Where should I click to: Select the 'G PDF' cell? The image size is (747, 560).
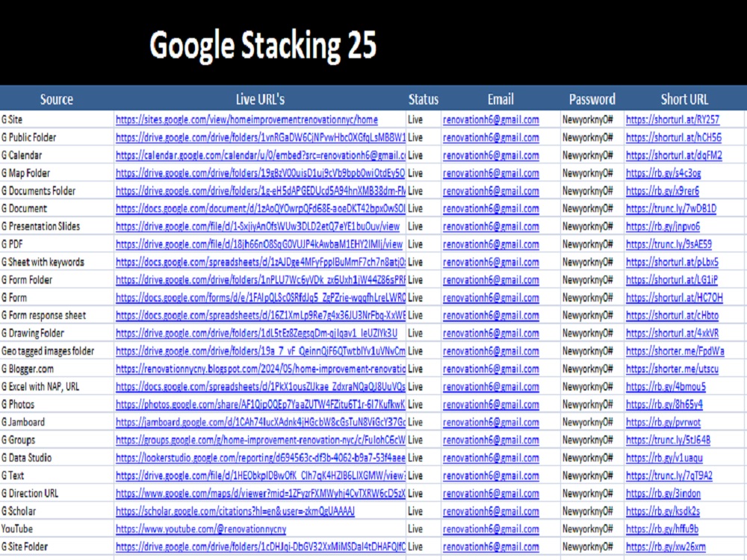pos(57,244)
